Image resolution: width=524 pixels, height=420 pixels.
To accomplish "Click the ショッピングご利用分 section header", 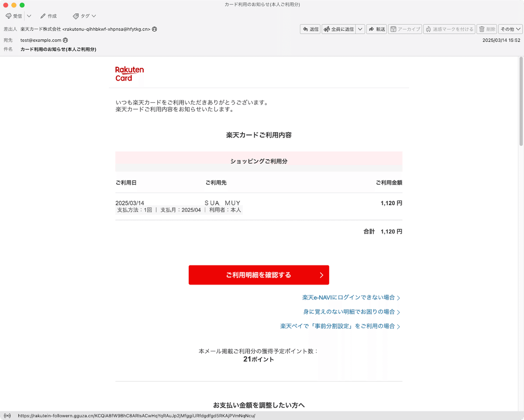I will (259, 161).
